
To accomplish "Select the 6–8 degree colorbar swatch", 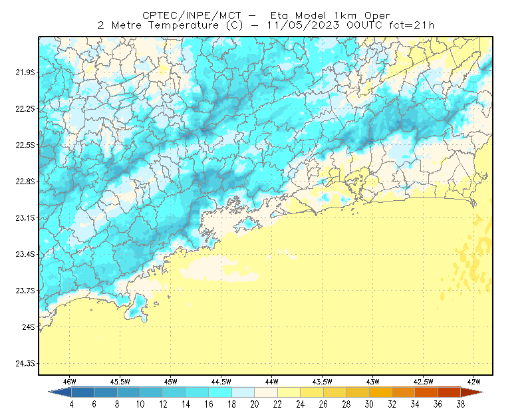I will click(106, 392).
